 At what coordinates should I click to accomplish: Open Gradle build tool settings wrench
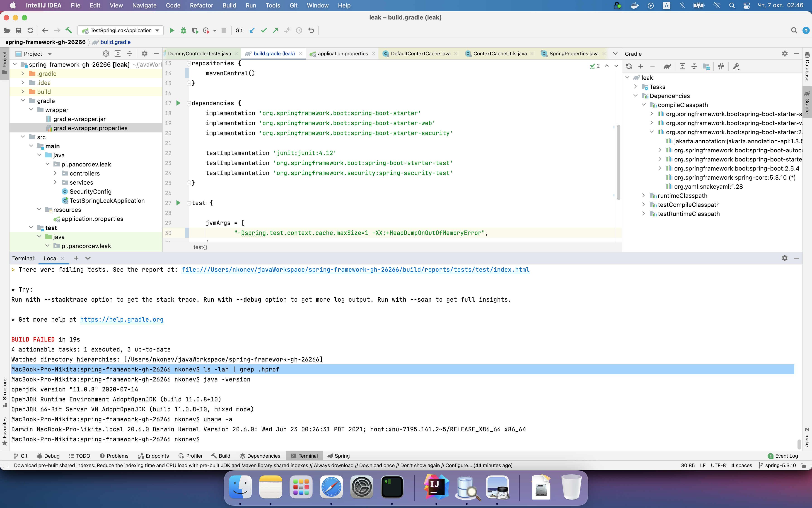[736, 66]
